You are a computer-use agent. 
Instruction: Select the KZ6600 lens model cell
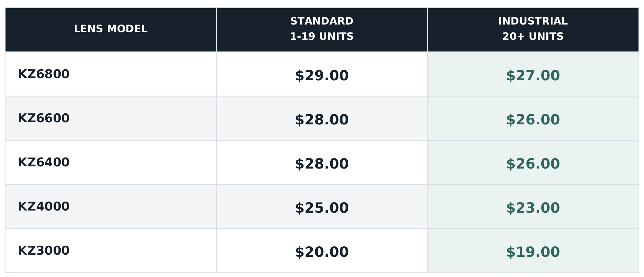point(111,118)
